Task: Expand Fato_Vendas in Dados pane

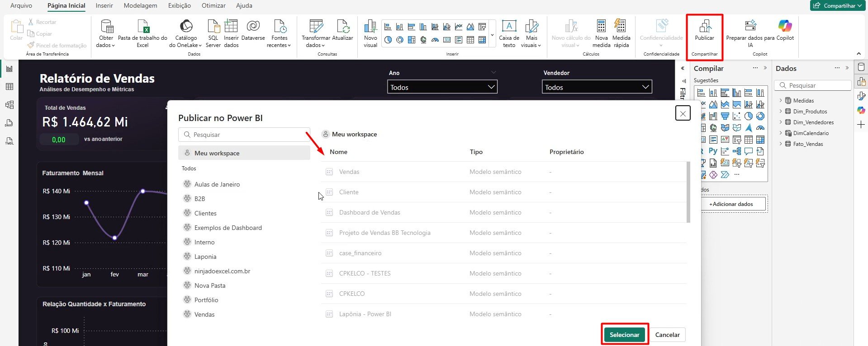Action: coord(781,144)
